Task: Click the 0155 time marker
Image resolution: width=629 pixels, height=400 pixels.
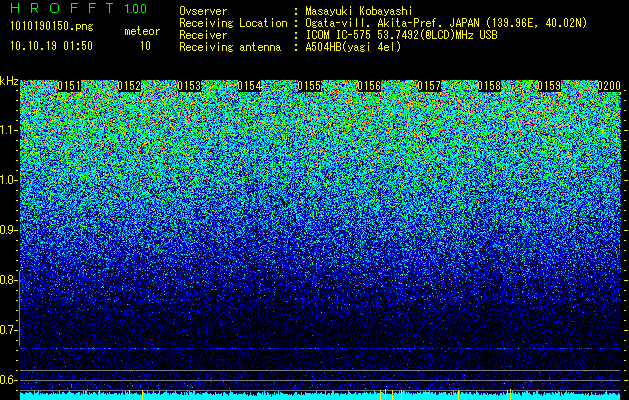Action: pyautogui.click(x=309, y=86)
